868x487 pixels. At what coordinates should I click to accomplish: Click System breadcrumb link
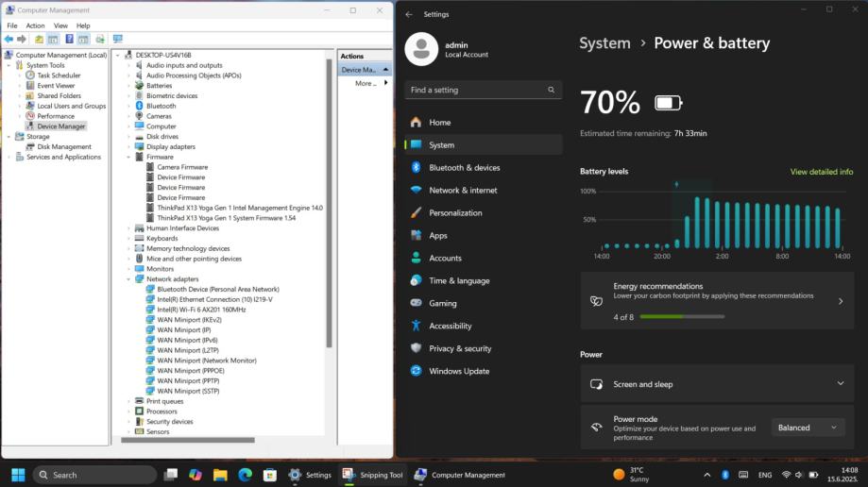pyautogui.click(x=604, y=43)
